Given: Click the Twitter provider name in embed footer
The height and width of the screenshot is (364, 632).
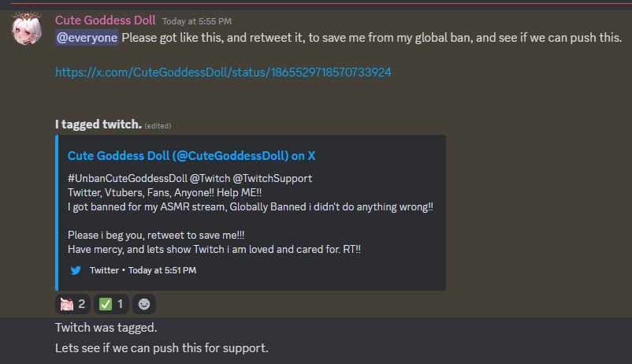Looking at the screenshot, I should pyautogui.click(x=104, y=270).
